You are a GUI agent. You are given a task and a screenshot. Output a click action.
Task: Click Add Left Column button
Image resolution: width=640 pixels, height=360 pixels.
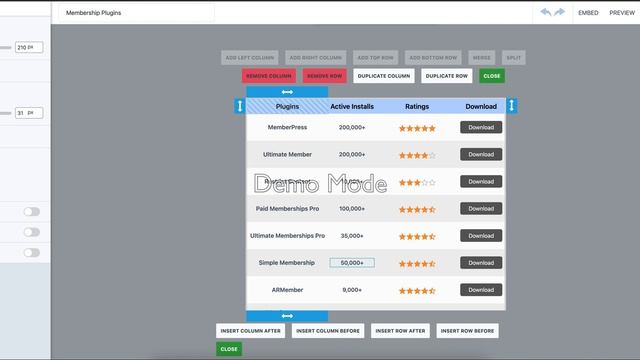[x=250, y=58]
